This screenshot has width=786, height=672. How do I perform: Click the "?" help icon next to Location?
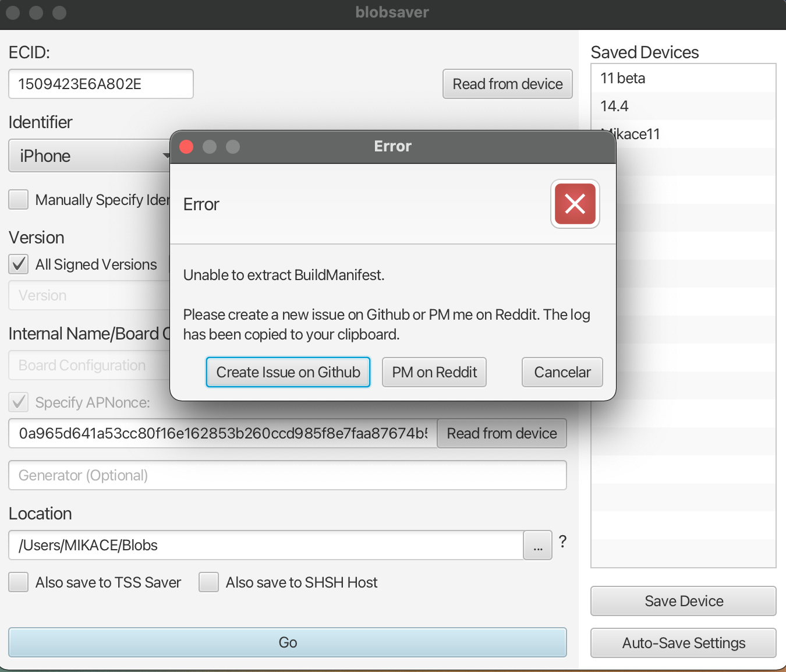coord(562,542)
